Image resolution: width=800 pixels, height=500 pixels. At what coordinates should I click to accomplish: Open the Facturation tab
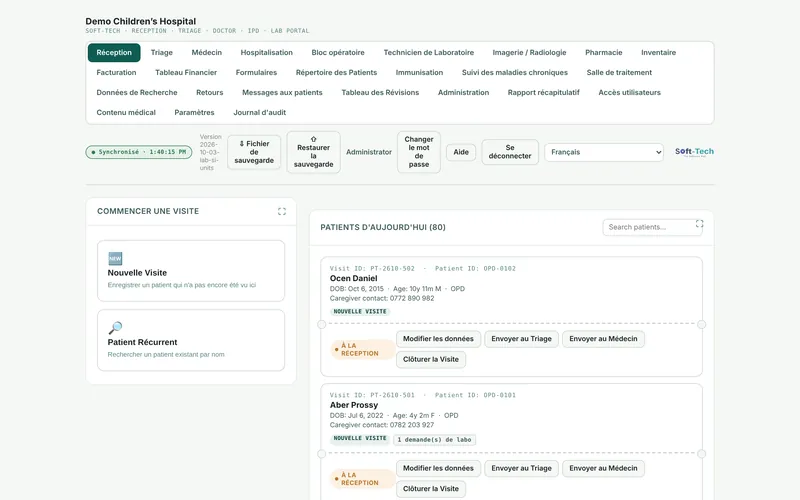pyautogui.click(x=116, y=72)
